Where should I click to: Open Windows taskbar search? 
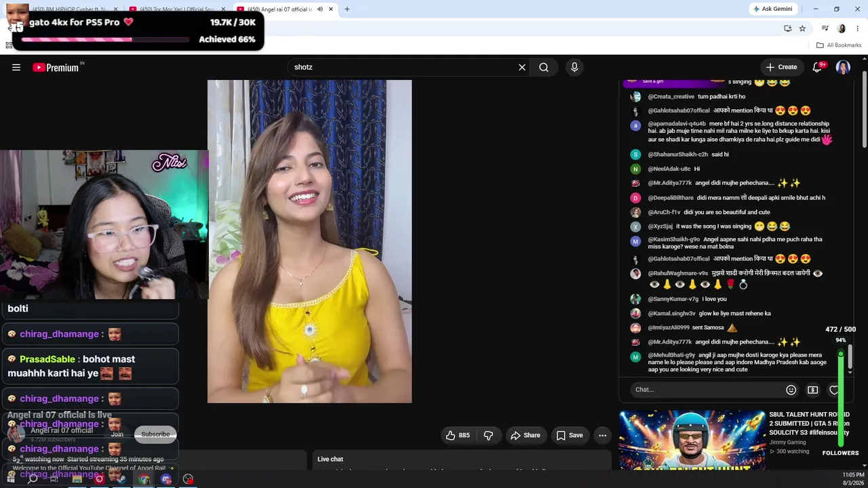[x=32, y=479]
